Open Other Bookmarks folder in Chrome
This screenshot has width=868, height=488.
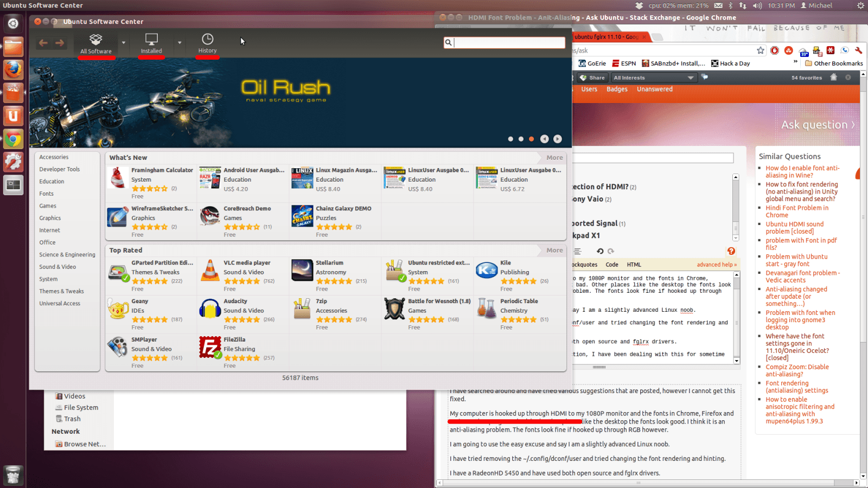[834, 63]
